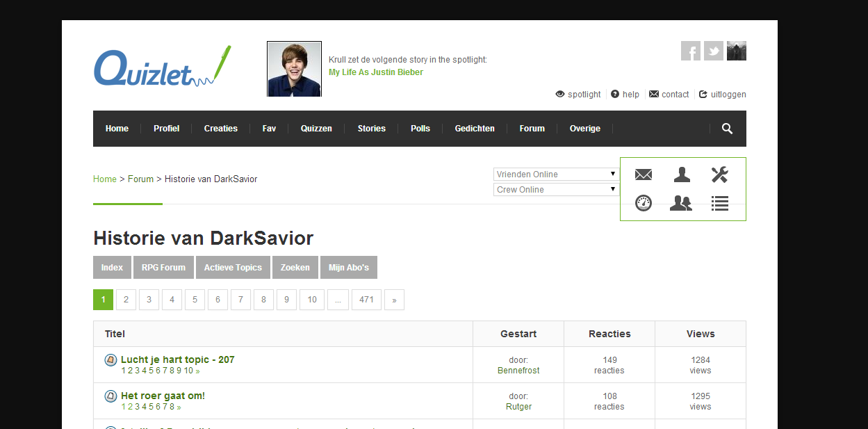Screen dimensions: 868x429
Task: Go to forum page 6
Action: pyautogui.click(x=218, y=300)
